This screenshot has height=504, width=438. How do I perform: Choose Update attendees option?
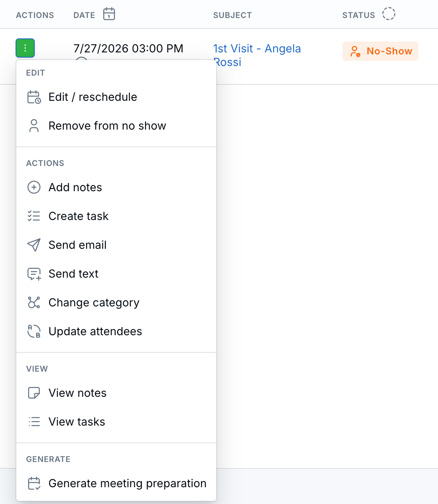[116, 331]
